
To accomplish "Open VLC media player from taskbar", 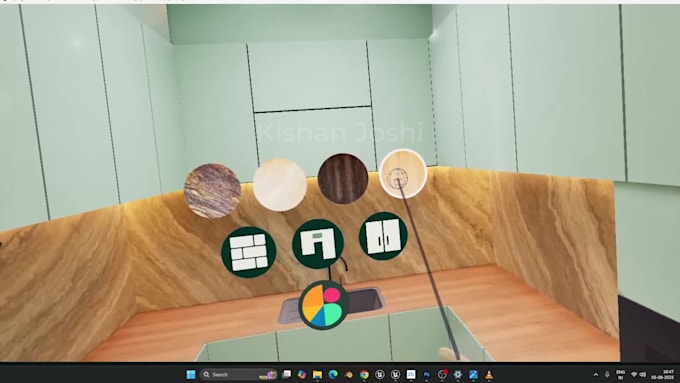I will (x=489, y=374).
